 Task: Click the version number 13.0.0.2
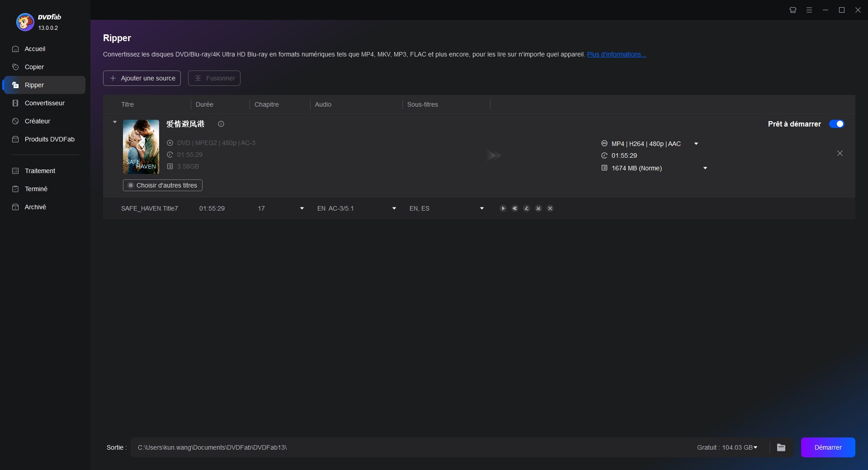(48, 28)
